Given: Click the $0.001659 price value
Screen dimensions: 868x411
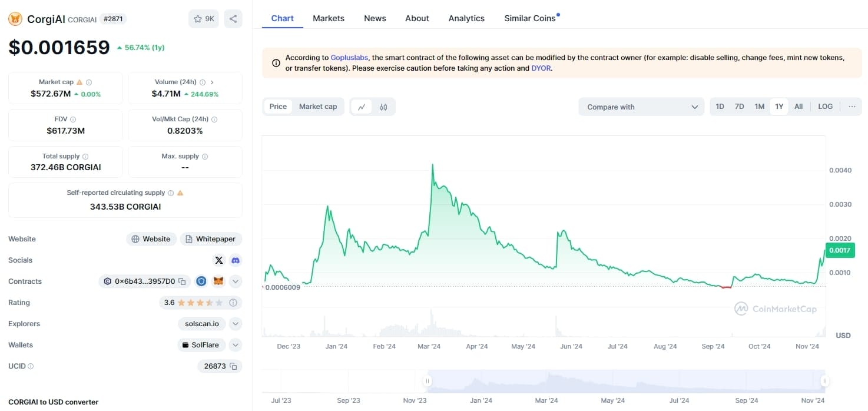Looking at the screenshot, I should [x=59, y=47].
